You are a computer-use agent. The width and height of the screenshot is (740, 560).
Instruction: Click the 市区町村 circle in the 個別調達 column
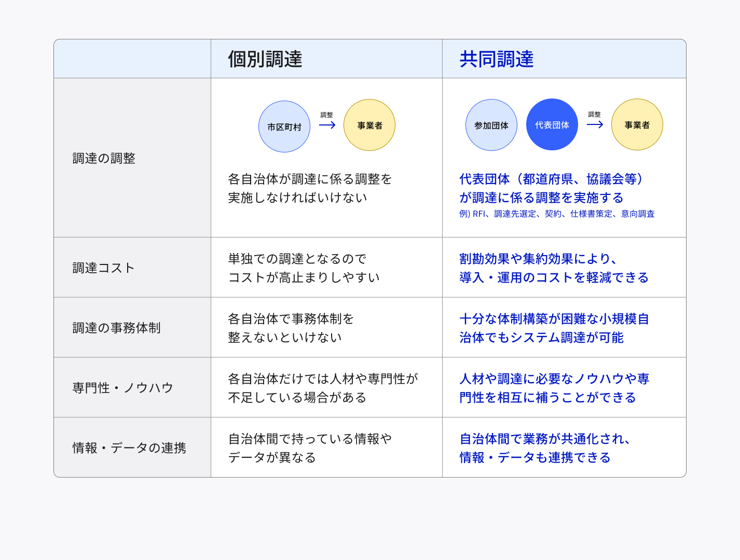(x=284, y=127)
